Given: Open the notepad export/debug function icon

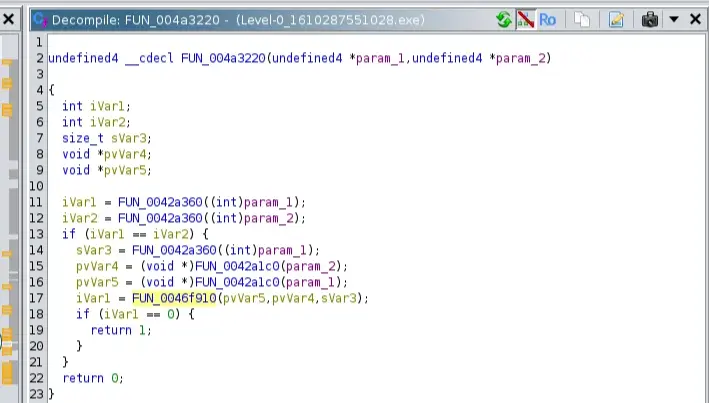Looking at the screenshot, I should tap(616, 19).
